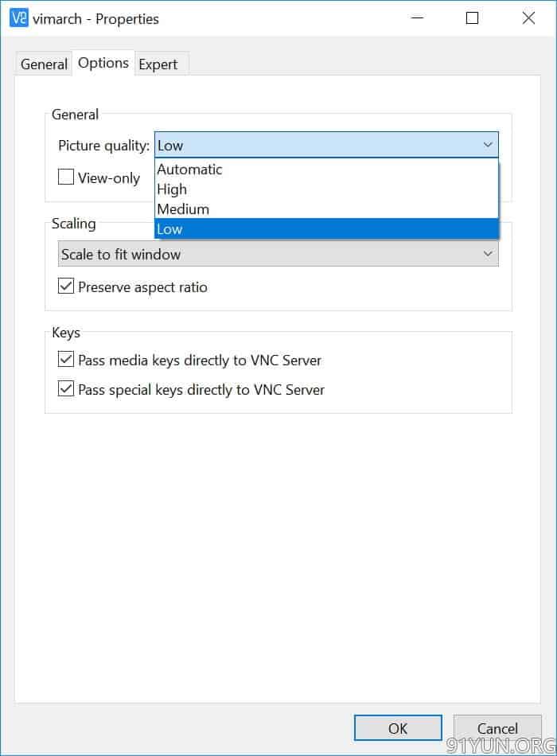Image resolution: width=557 pixels, height=756 pixels.
Task: Enable the View-only checkbox
Action: coord(66,177)
